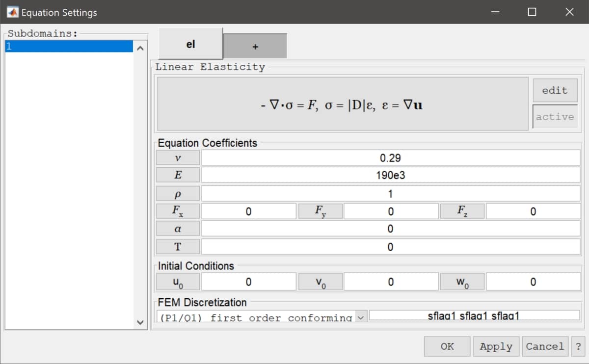Edit the α coefficient field
The image size is (589, 364).
391,229
